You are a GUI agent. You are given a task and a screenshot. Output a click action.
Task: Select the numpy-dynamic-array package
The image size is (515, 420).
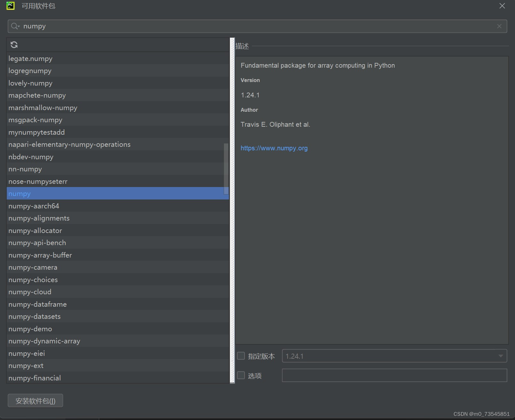117,341
